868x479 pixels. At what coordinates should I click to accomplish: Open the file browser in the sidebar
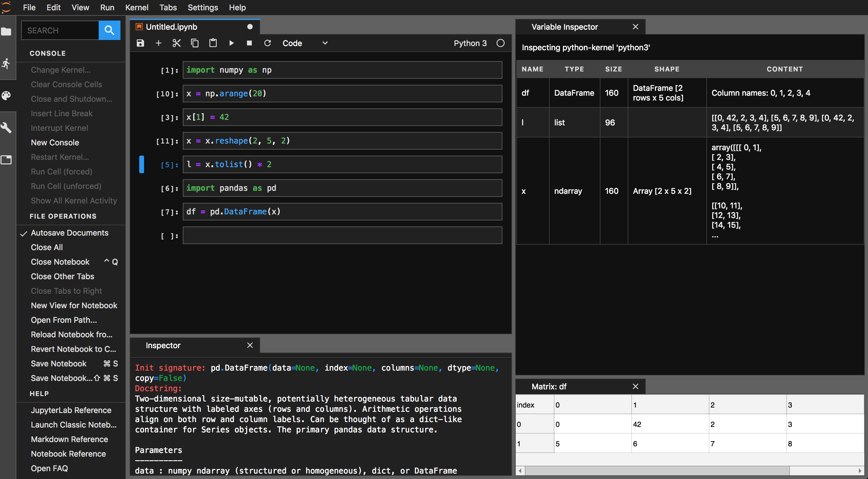pyautogui.click(x=6, y=32)
